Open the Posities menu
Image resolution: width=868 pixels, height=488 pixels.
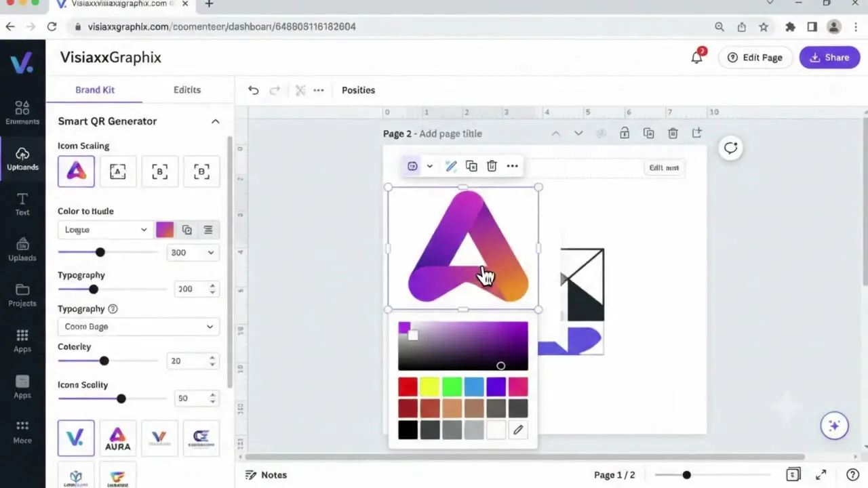click(x=358, y=90)
